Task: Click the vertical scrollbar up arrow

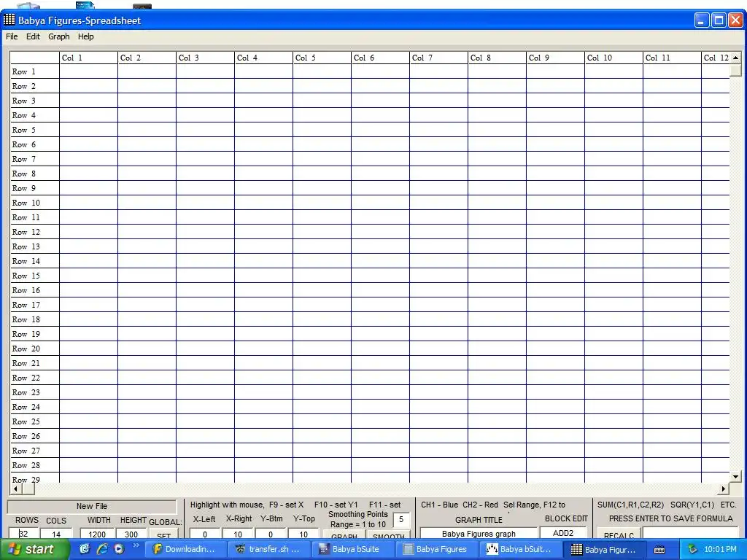Action: pyautogui.click(x=735, y=57)
